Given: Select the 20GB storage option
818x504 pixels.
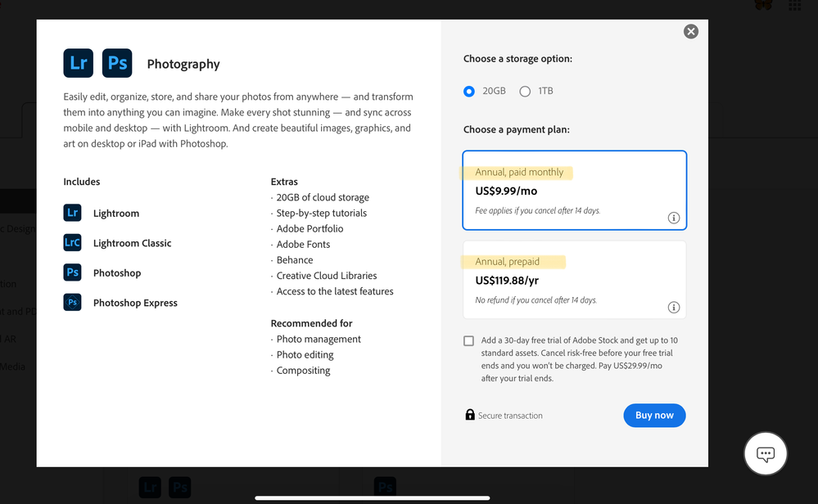Looking at the screenshot, I should pos(469,92).
